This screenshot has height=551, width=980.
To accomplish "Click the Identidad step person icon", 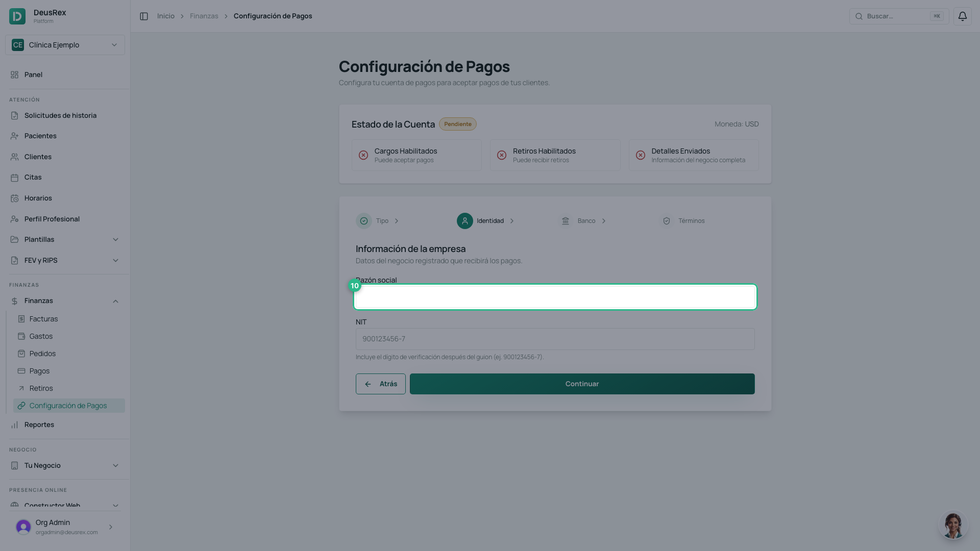I will (x=464, y=221).
